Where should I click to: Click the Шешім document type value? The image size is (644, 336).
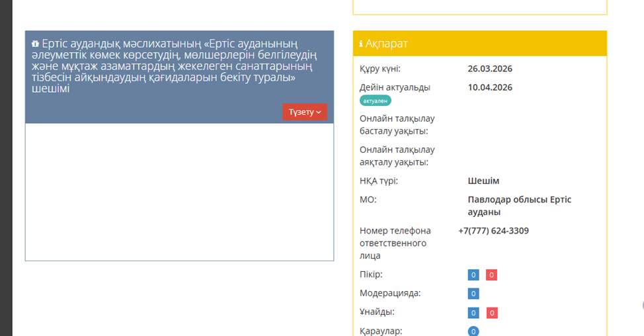click(x=483, y=181)
